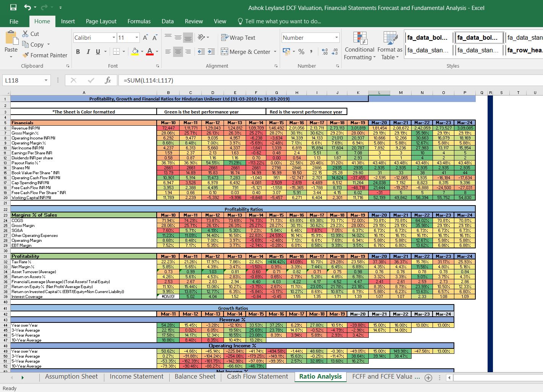Image resolution: width=543 pixels, height=392 pixels.
Task: Expand Customize Quick Access Toolbar arrow
Action: [60, 8]
